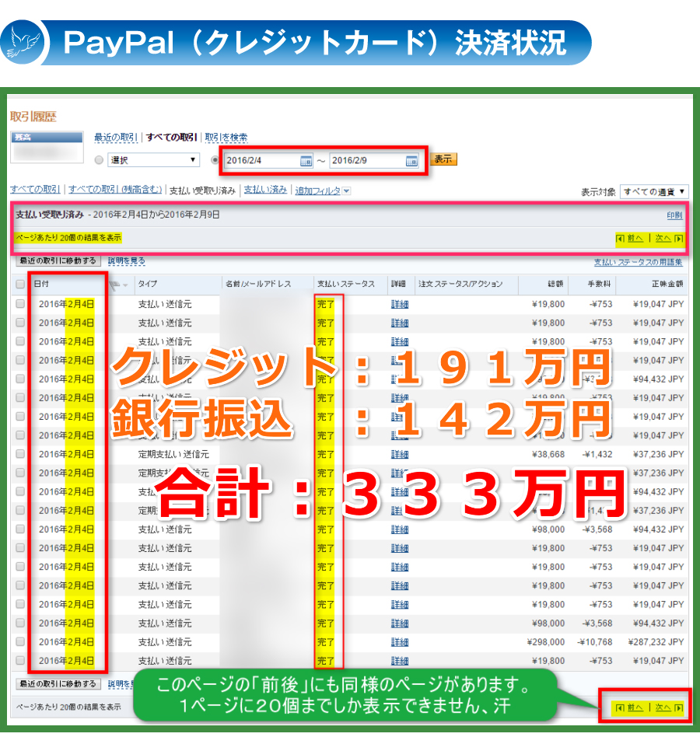Viewport: 700px width, 751px height.
Task: Click the 支払いステータス column header
Action: 345,284
